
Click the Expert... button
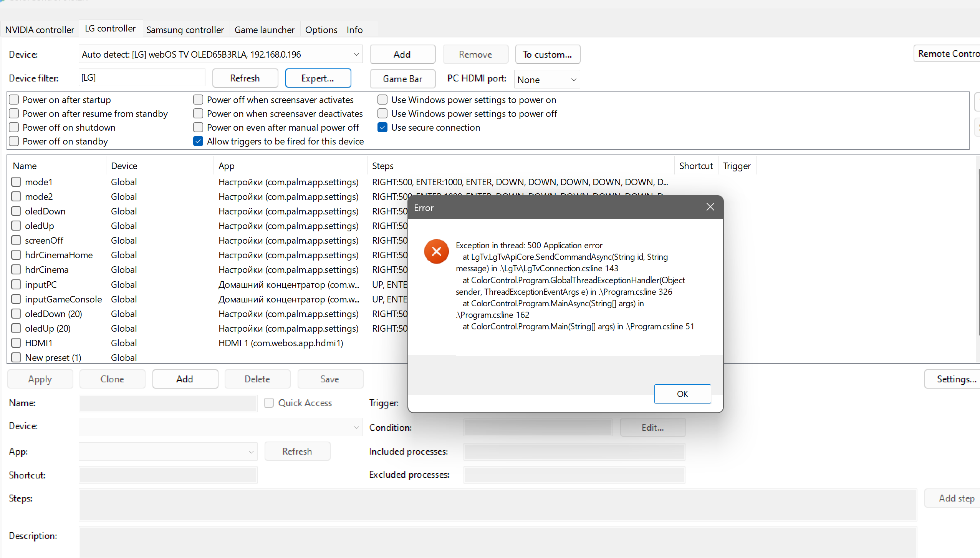(318, 78)
